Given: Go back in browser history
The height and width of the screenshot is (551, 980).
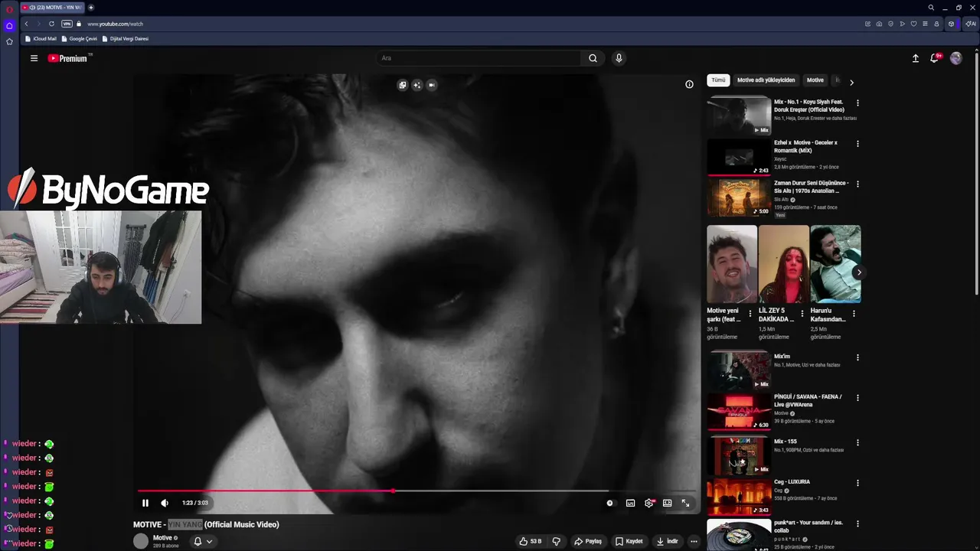Looking at the screenshot, I should tap(26, 24).
